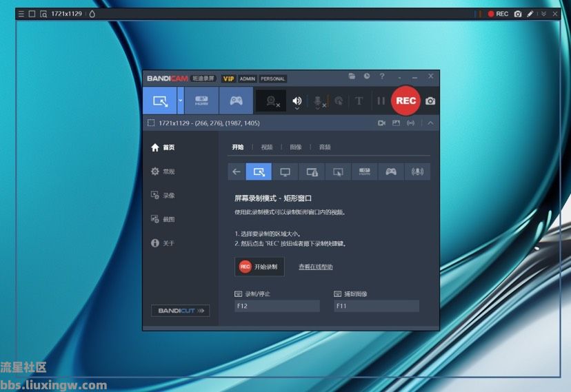Toggle text overlay T icon
The image size is (571, 392).
359,101
